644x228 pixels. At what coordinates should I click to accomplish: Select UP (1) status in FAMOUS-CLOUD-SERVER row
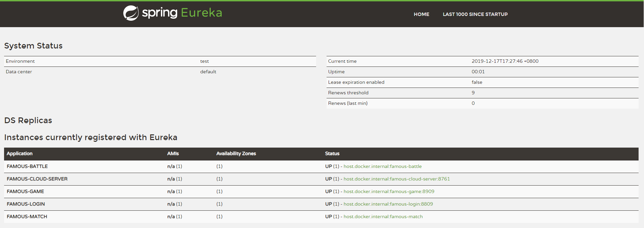point(332,179)
